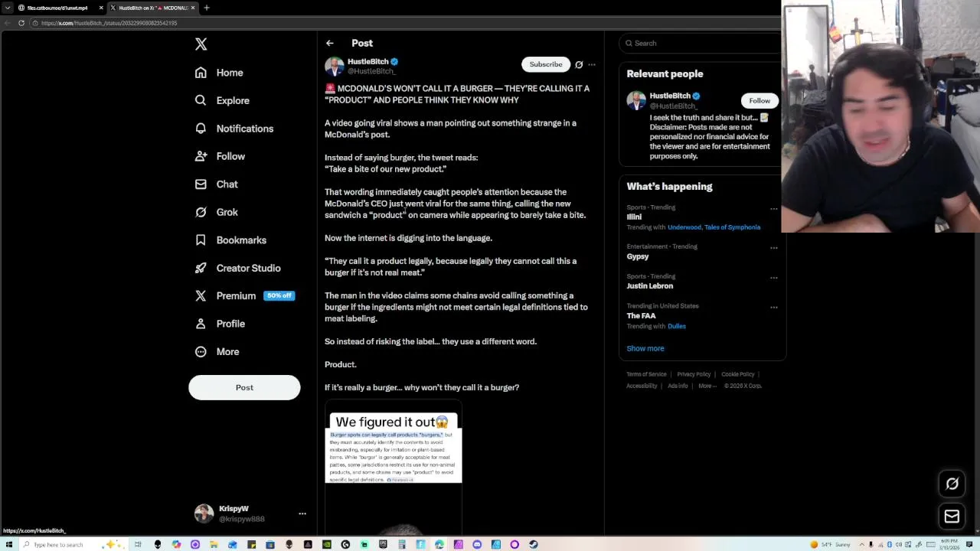Click Show more under What's happening
This screenshot has height=551, width=980.
645,348
